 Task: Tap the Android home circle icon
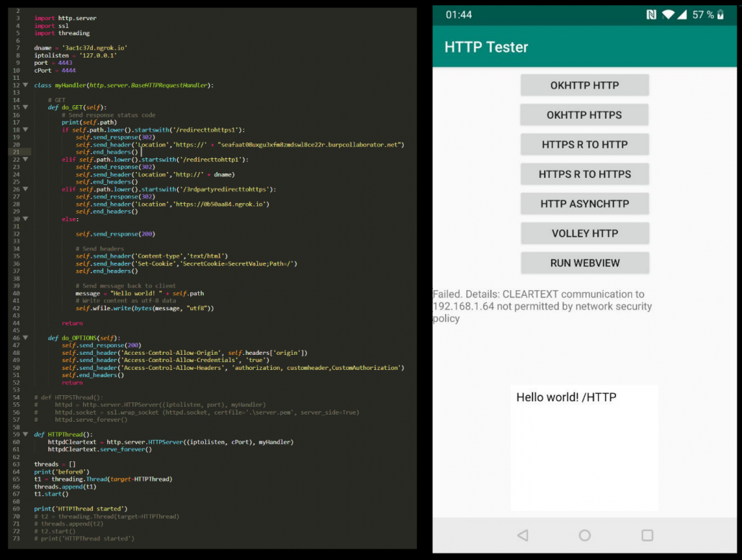click(x=585, y=536)
